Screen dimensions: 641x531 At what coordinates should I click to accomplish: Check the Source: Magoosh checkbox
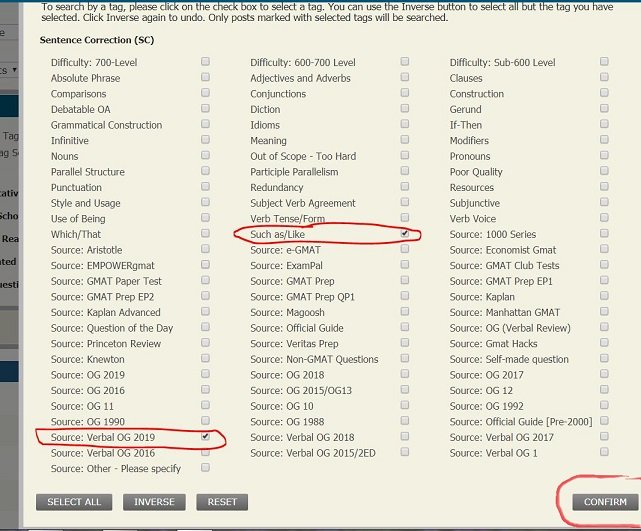coord(405,311)
